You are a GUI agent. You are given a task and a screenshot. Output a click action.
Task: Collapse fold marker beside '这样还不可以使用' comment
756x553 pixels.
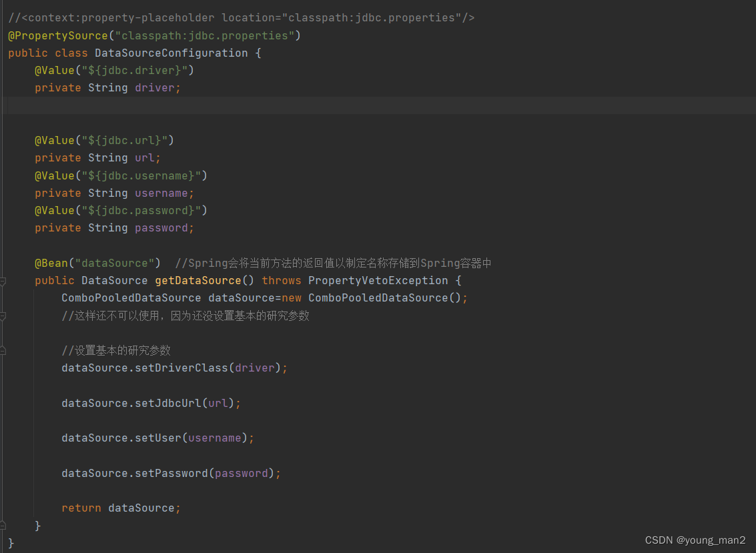click(3, 316)
